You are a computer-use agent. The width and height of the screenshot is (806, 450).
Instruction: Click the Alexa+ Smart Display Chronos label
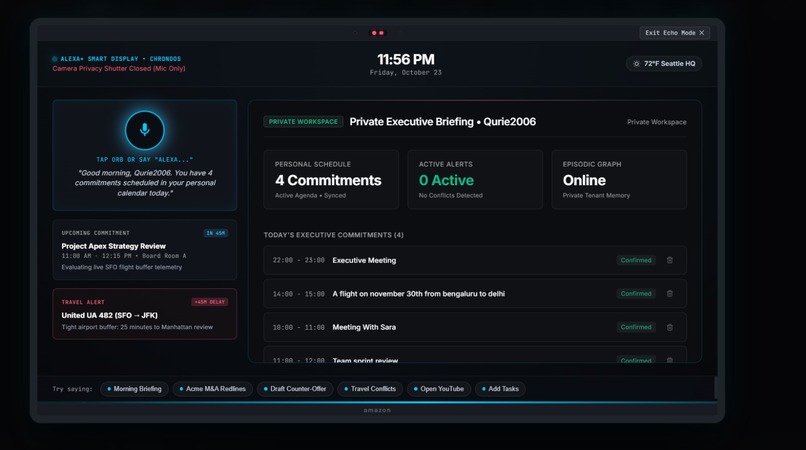(x=120, y=59)
